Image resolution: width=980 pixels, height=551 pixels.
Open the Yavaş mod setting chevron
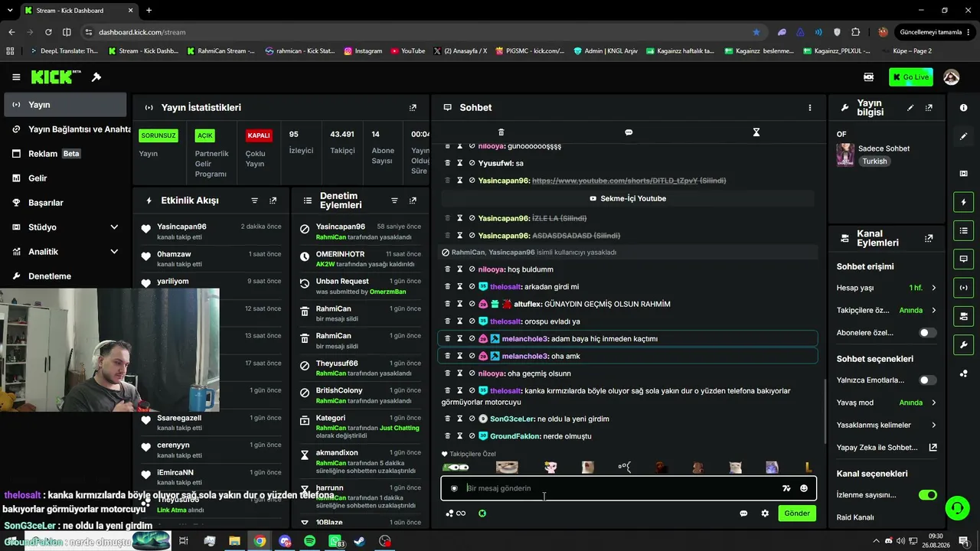click(933, 403)
